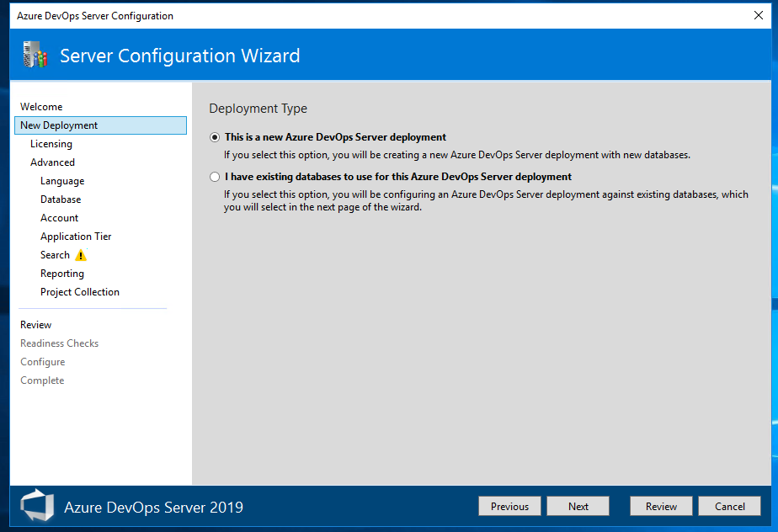The image size is (778, 532).
Task: Click the Deployment Type heading
Action: pyautogui.click(x=258, y=109)
